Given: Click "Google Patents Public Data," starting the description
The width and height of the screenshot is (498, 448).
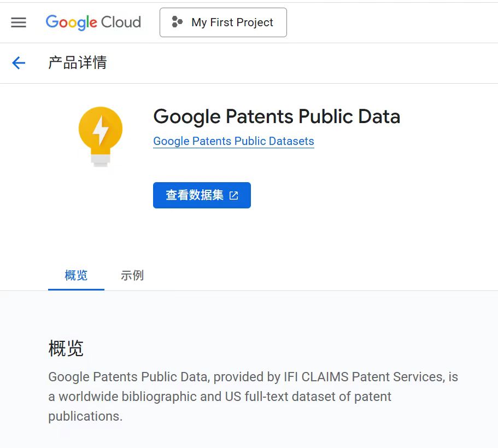Looking at the screenshot, I should (129, 377).
